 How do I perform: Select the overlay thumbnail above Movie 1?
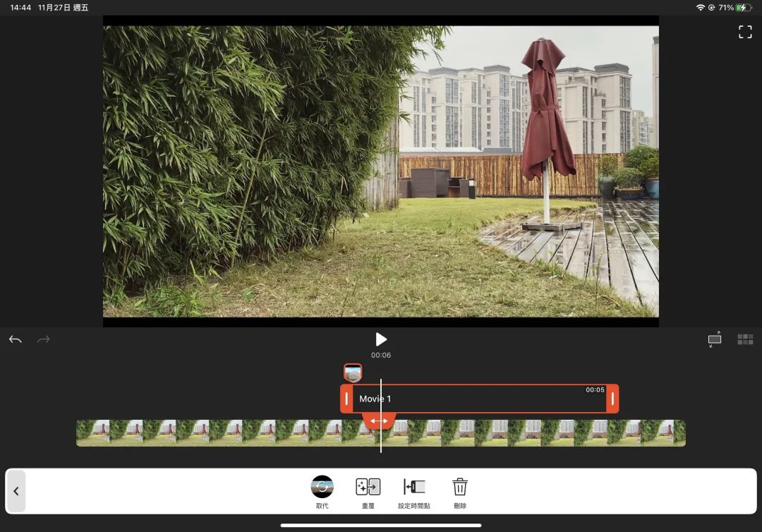[353, 373]
